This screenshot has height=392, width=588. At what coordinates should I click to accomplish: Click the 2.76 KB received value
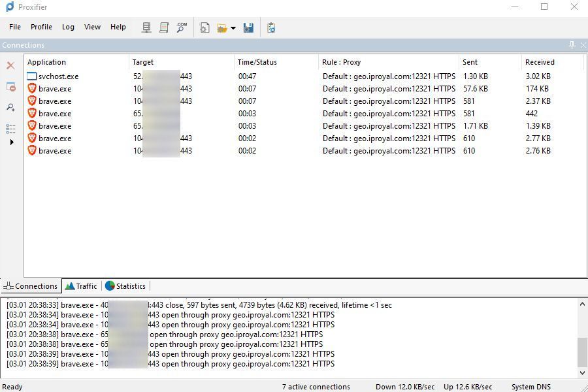click(538, 151)
